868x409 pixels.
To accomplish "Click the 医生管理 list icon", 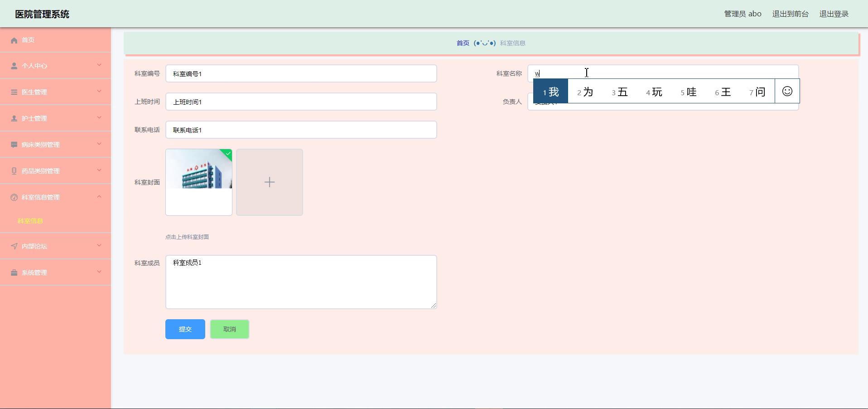I will click(14, 93).
